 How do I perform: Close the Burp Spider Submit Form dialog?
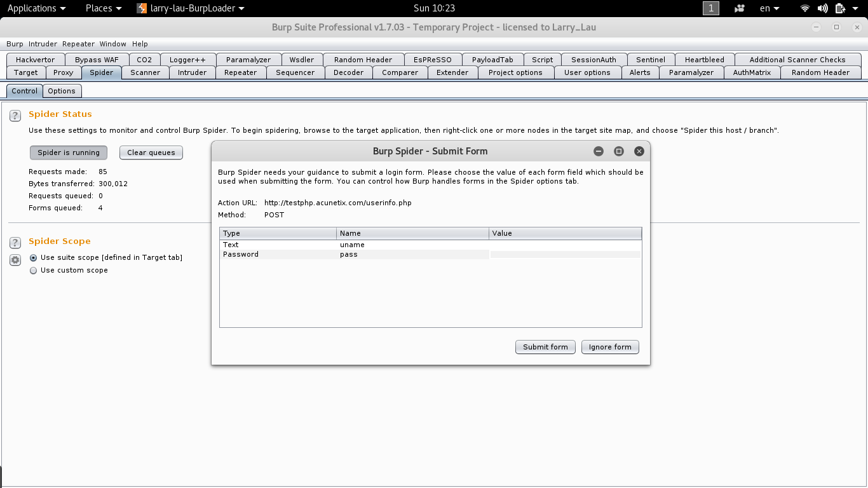[639, 151]
